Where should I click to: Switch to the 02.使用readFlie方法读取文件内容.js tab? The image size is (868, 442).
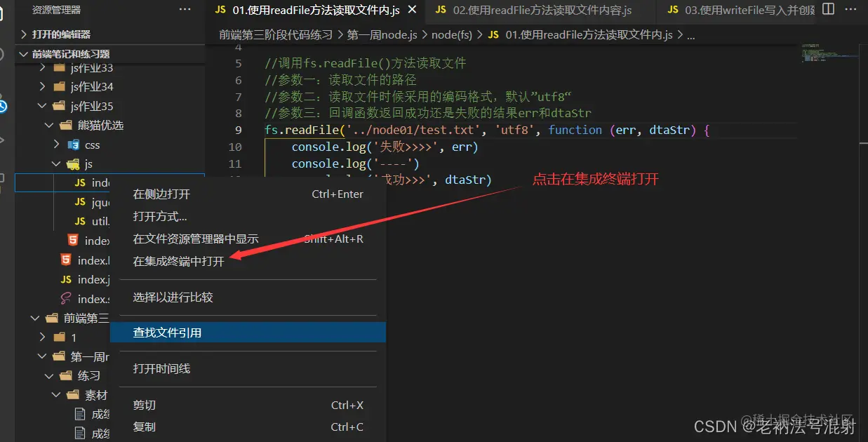click(540, 10)
